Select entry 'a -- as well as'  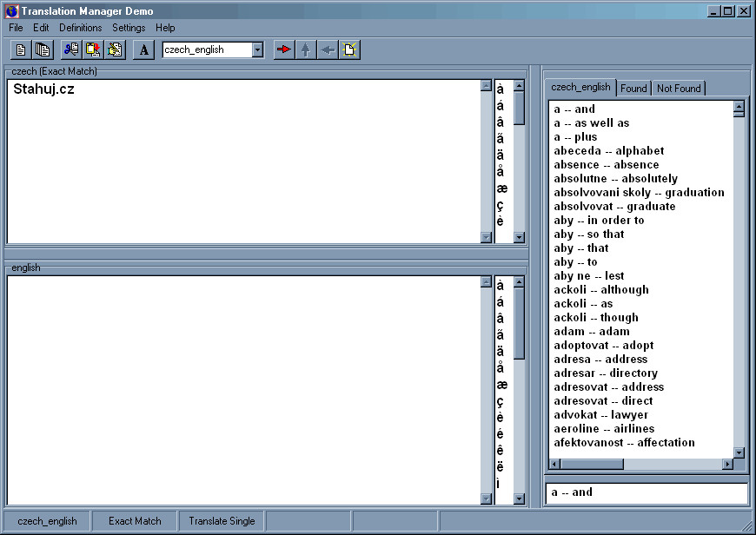(592, 123)
